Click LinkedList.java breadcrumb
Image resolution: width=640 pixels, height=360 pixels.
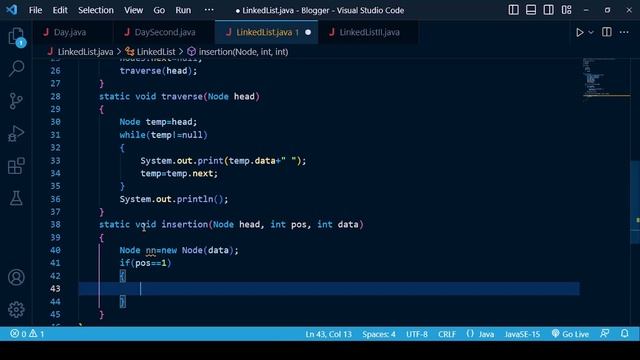[85, 52]
